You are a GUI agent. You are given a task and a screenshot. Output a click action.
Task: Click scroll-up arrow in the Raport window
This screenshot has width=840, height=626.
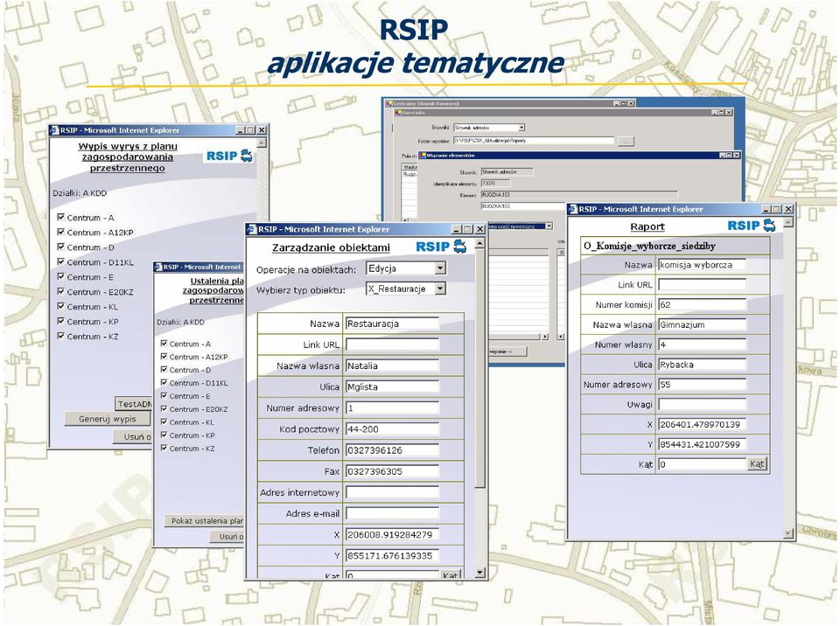(788, 222)
